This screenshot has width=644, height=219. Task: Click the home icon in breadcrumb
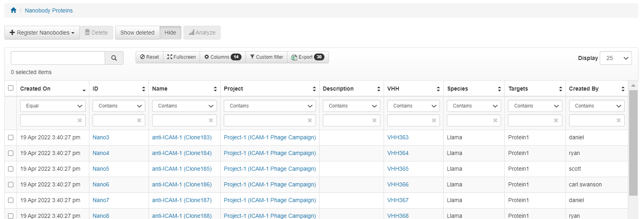tap(13, 10)
